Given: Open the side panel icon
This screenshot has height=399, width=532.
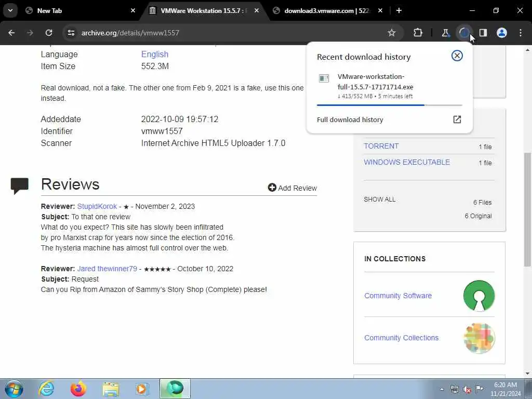Looking at the screenshot, I should click(x=483, y=33).
